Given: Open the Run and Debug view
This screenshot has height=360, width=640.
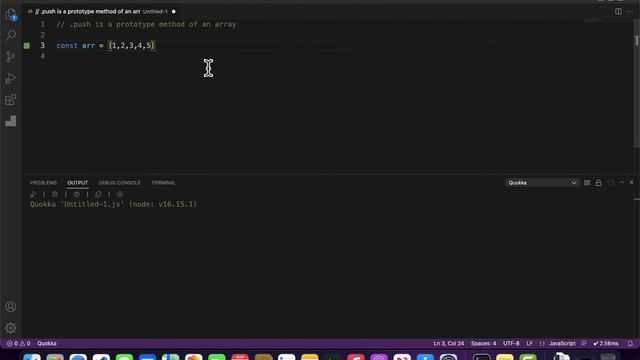Looking at the screenshot, I should coord(11,78).
